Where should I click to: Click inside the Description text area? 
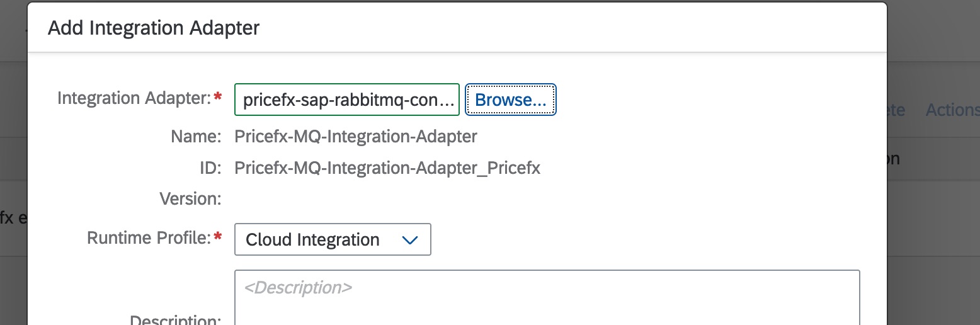(x=547, y=299)
